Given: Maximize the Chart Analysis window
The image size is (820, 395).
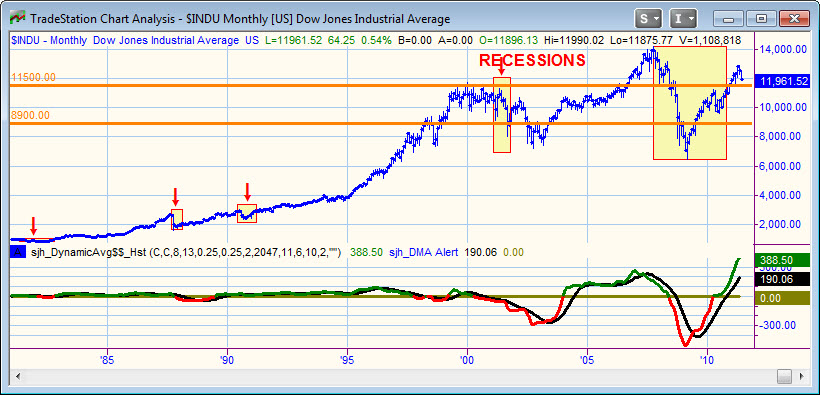Looking at the screenshot, I should coord(761,19).
